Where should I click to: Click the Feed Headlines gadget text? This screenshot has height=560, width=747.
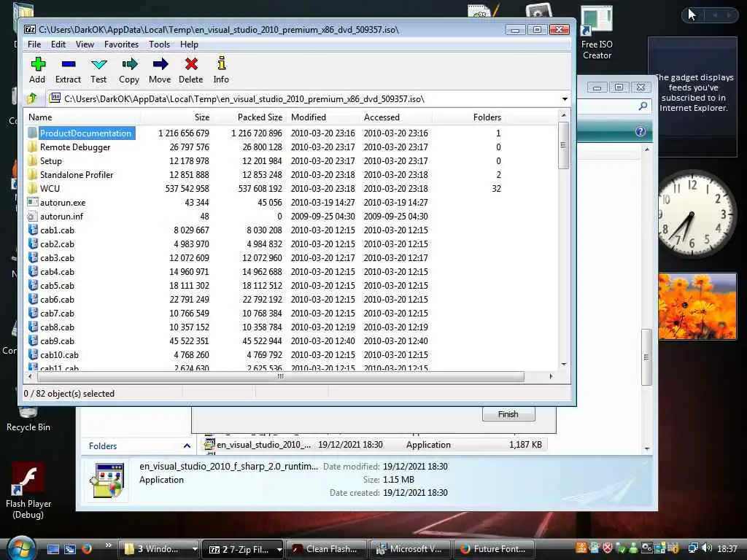(x=694, y=93)
